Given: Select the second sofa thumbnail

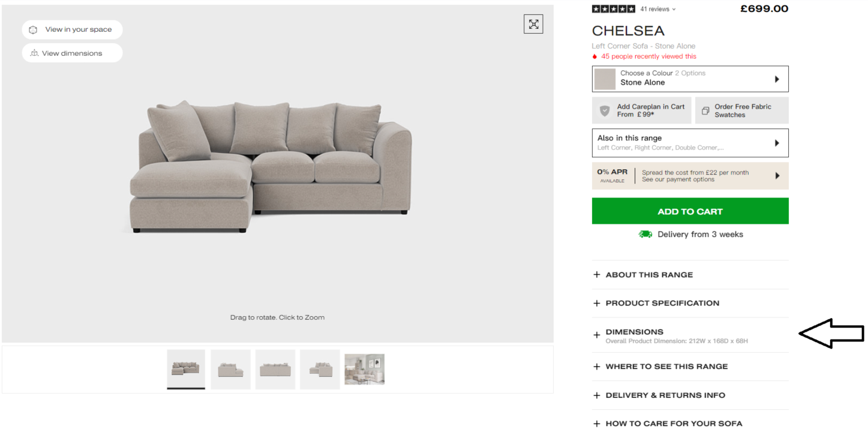Looking at the screenshot, I should coord(230,369).
